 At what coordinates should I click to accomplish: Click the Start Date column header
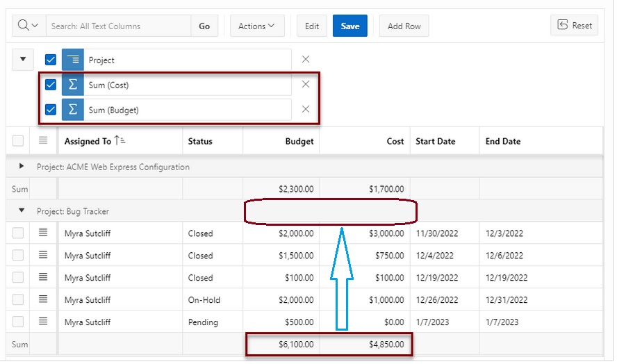pos(445,141)
